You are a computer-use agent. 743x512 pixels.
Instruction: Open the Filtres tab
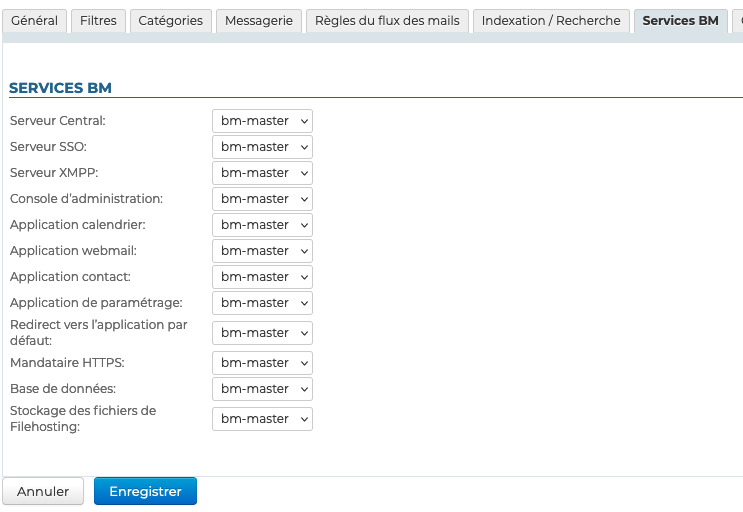(x=98, y=21)
